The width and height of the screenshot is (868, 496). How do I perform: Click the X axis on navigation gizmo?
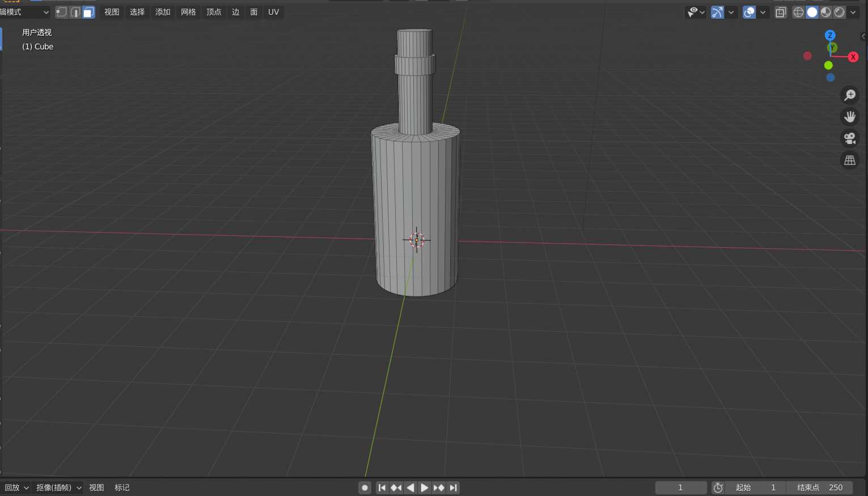[x=853, y=57]
